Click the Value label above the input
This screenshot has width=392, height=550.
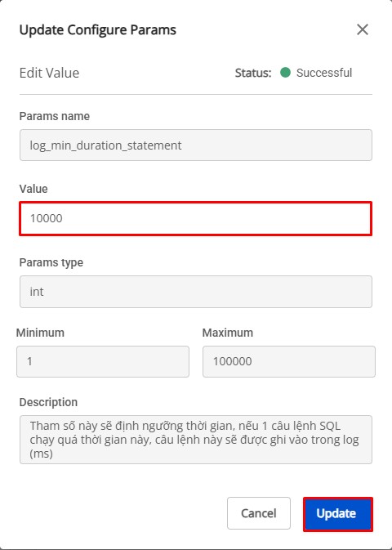[33, 189]
